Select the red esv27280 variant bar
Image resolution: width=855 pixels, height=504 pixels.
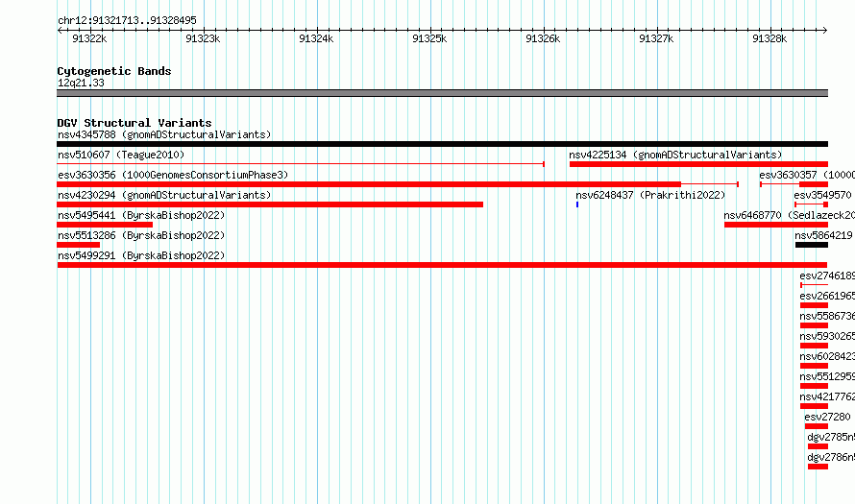click(x=817, y=426)
